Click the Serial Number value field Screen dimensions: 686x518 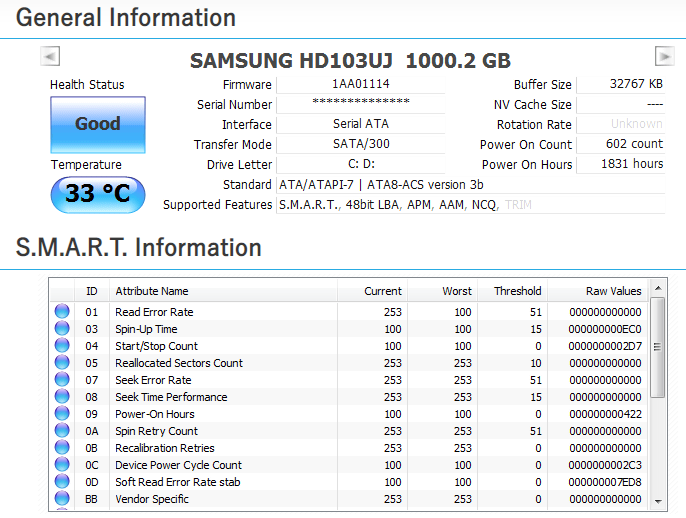coord(360,103)
